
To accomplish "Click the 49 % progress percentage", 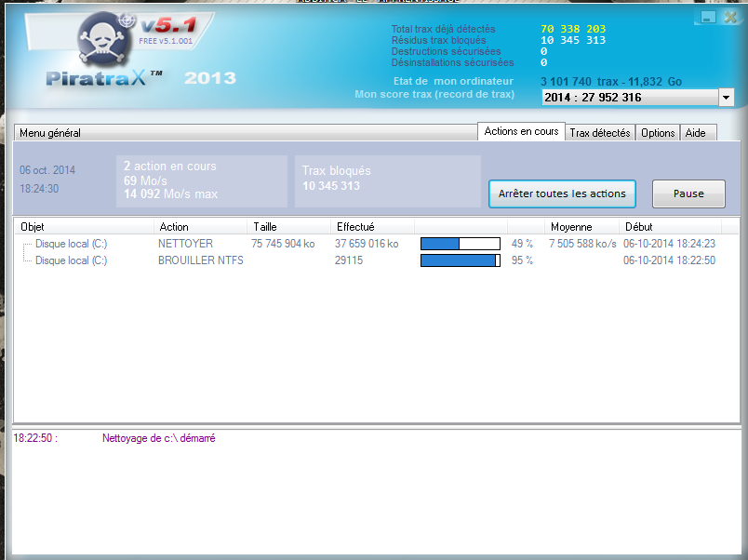I will pyautogui.click(x=522, y=244).
